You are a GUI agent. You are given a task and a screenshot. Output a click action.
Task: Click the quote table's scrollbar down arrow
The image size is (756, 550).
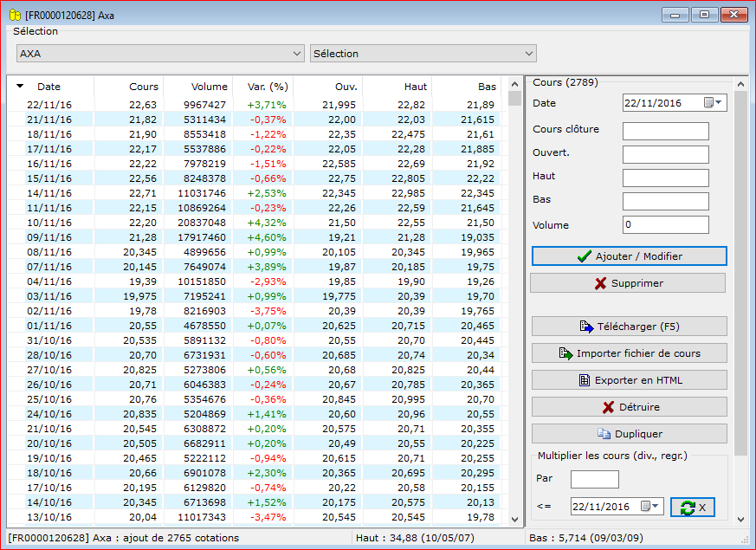514,519
